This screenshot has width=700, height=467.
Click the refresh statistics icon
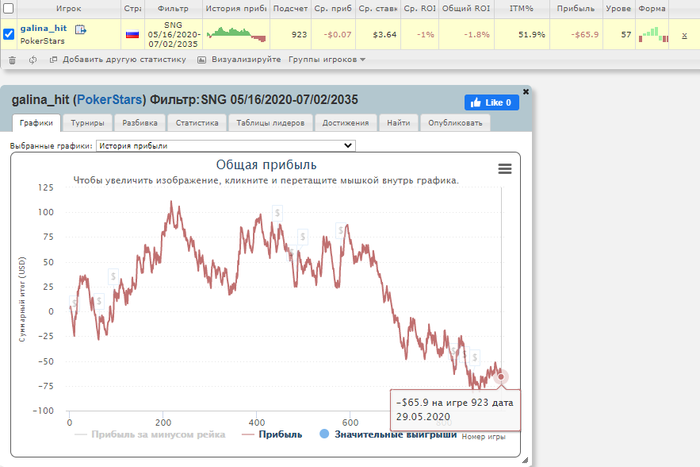33,60
